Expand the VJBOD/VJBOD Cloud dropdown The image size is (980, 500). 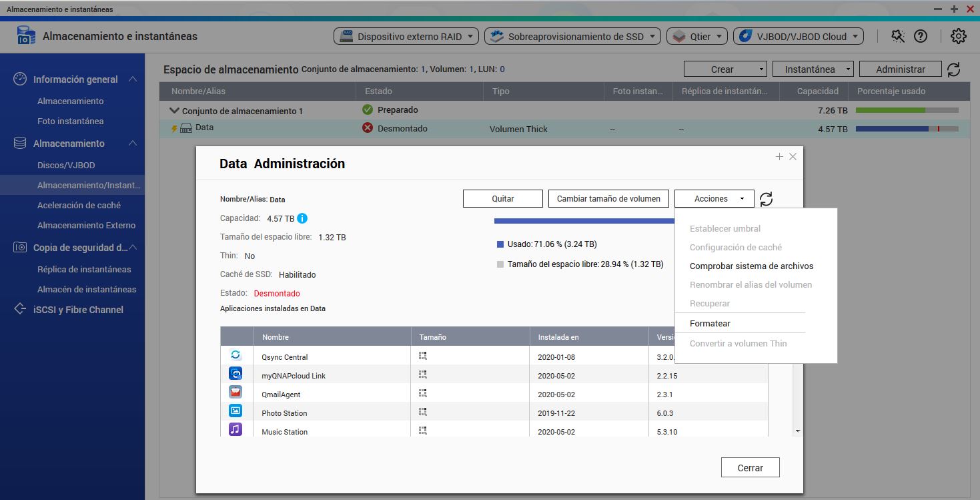(798, 37)
